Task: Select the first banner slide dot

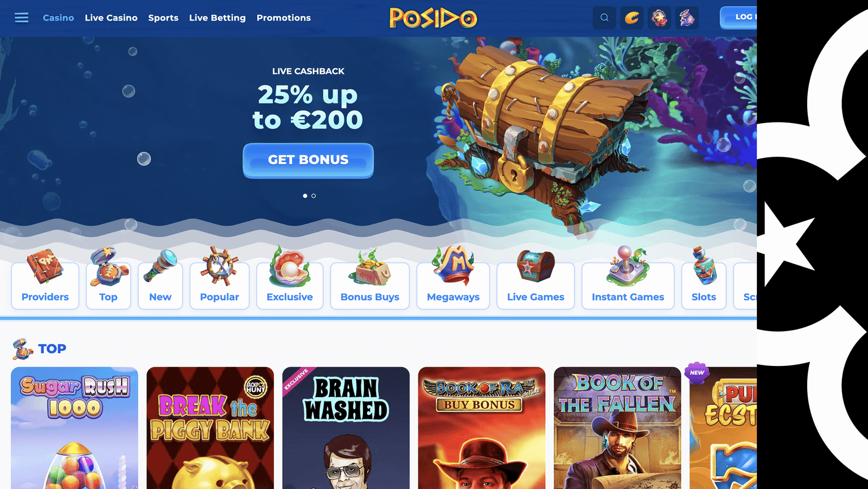Action: [x=305, y=196]
